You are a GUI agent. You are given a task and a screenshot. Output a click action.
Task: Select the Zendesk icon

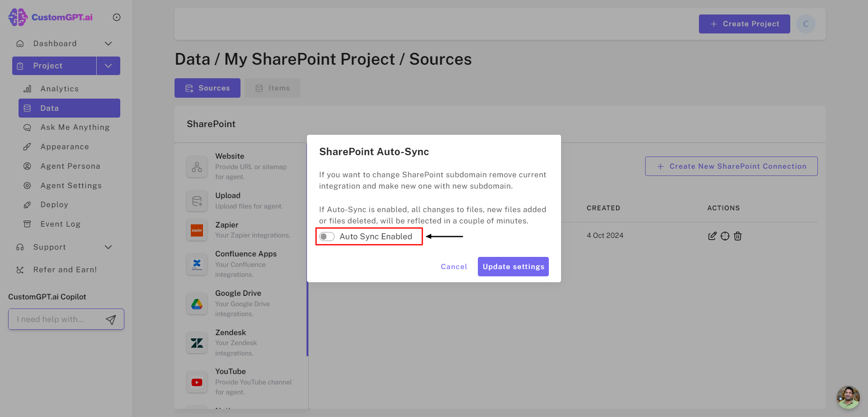click(x=197, y=343)
